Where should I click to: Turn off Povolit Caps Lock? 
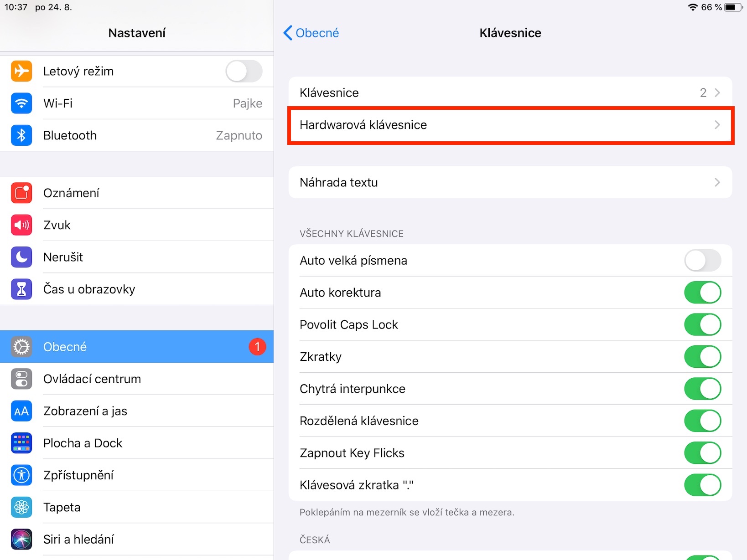(702, 325)
